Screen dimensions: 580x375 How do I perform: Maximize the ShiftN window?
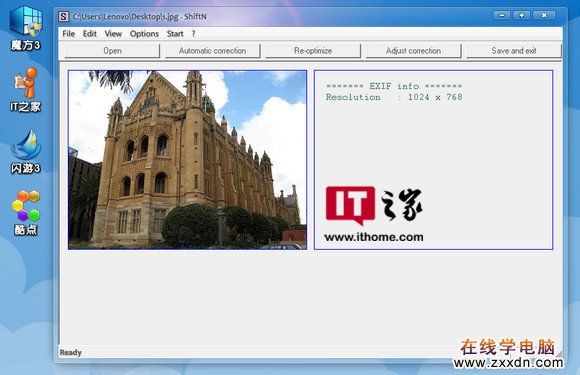tap(521, 15)
